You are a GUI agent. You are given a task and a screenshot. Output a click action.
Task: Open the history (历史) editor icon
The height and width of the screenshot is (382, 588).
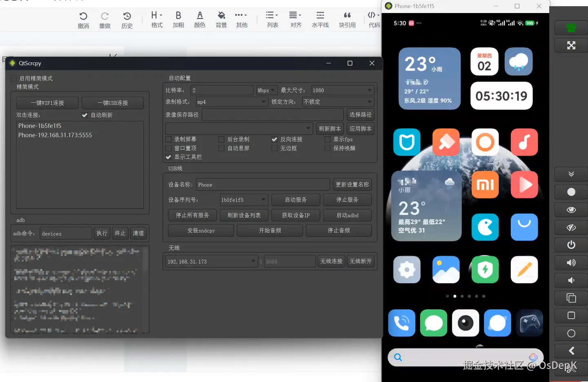click(127, 20)
